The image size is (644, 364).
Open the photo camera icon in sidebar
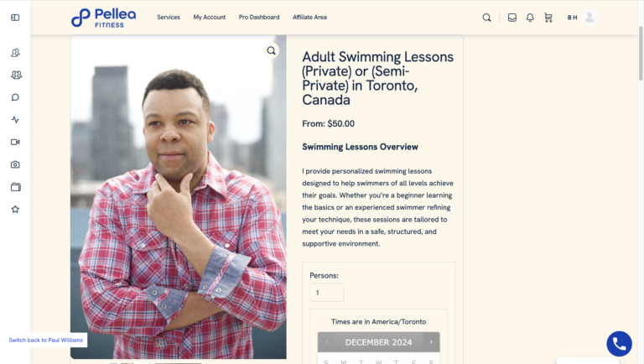pyautogui.click(x=15, y=164)
